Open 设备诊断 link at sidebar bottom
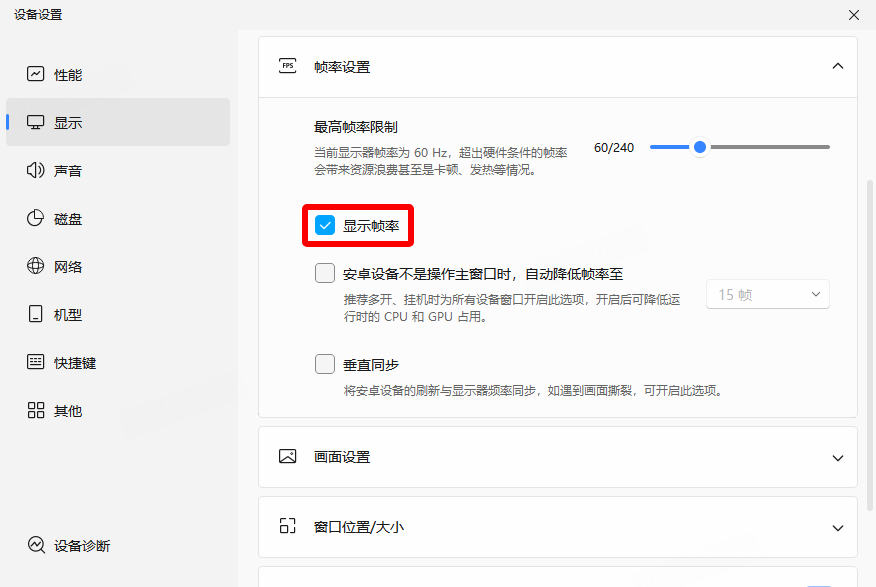Screen dimensions: 876x587 click(82, 546)
